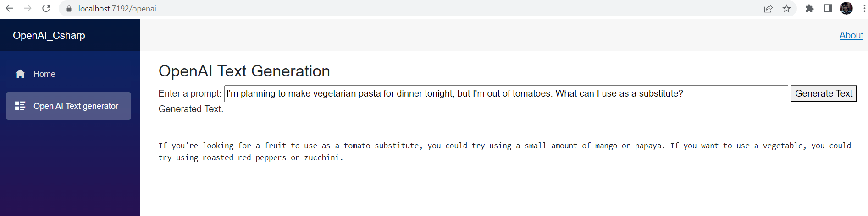Open the About link
This screenshot has height=216, width=868.
coord(851,35)
